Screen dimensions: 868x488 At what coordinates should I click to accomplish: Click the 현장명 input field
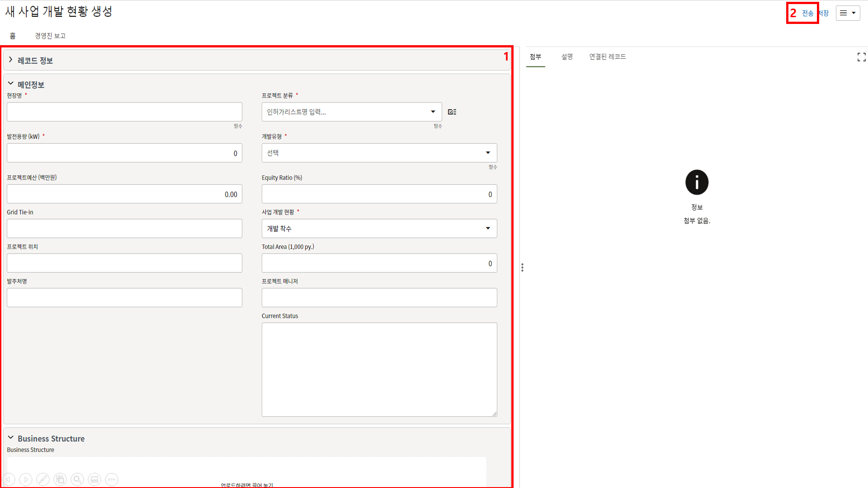[x=124, y=112]
